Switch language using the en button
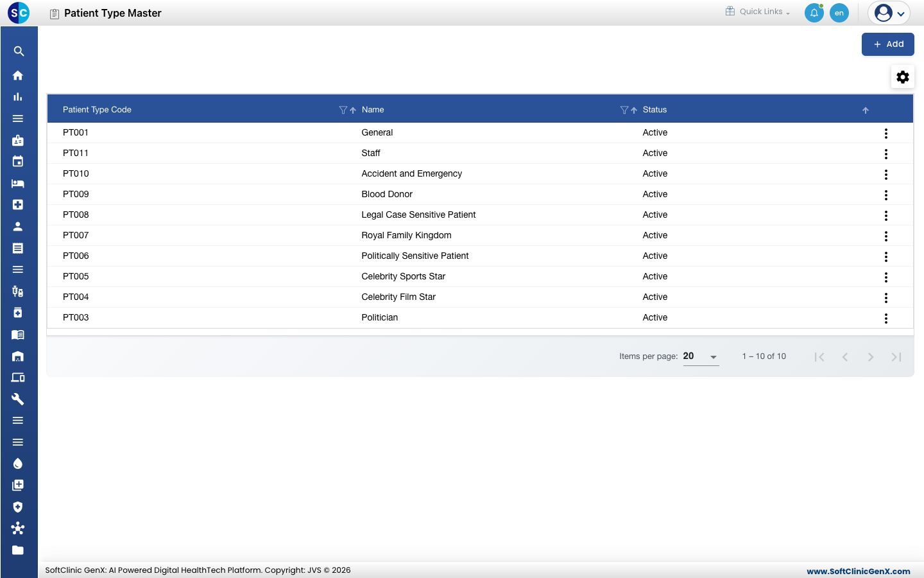Screen dimensions: 924x578 tap(839, 13)
